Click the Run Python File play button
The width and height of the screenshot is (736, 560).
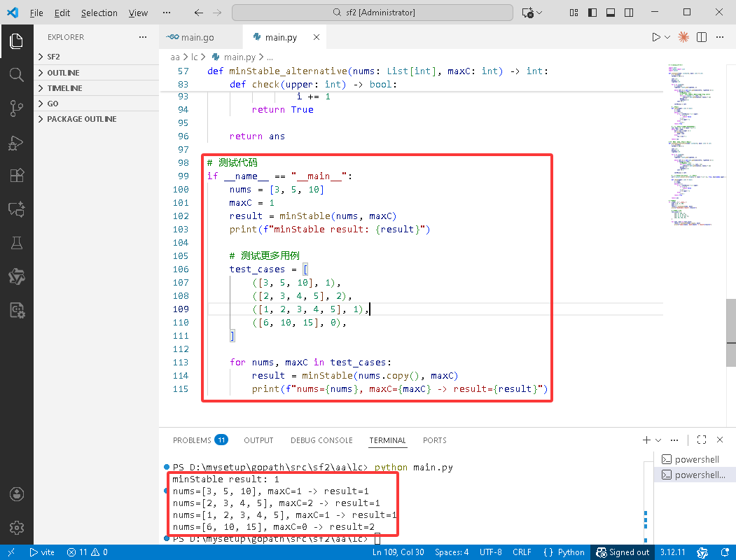(x=655, y=37)
